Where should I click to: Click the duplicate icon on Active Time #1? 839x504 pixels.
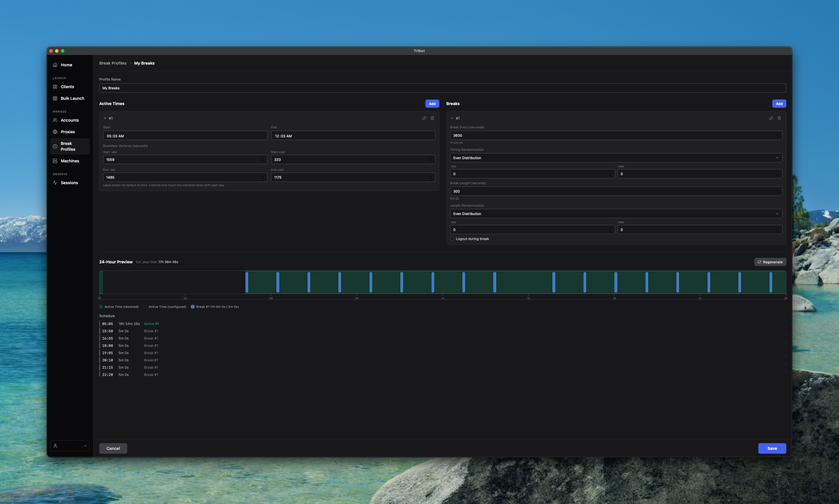coord(424,118)
